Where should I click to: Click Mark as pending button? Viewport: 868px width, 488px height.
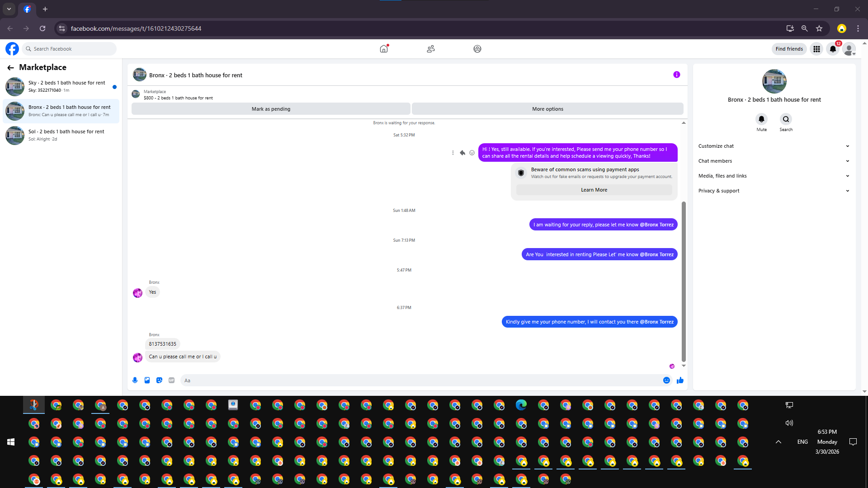click(x=271, y=109)
